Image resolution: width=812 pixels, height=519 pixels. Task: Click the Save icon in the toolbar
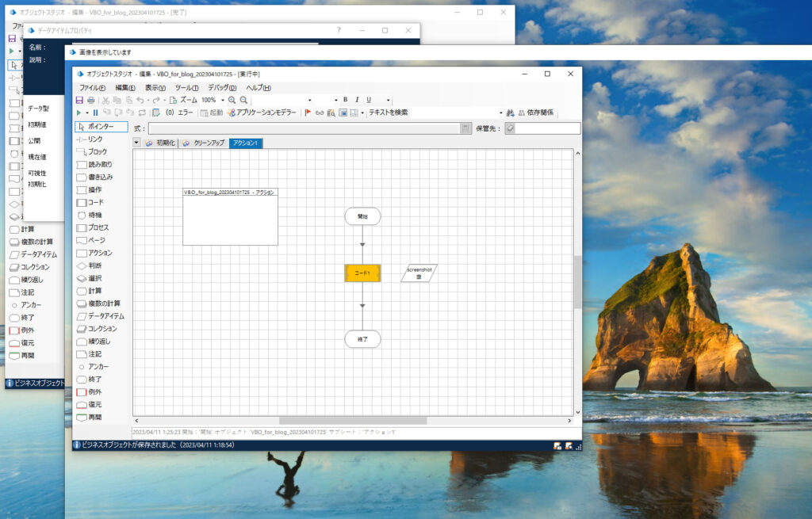coord(79,100)
